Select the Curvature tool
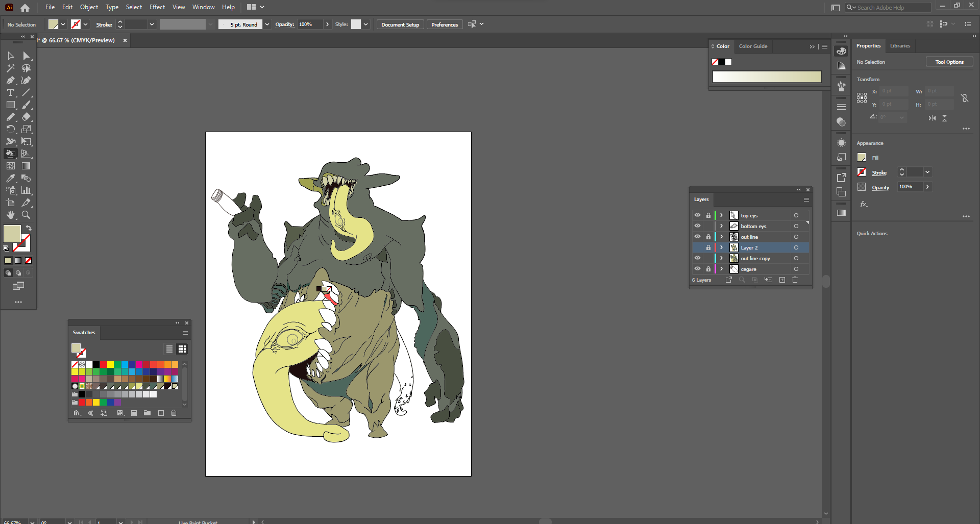Viewport: 980px width, 524px height. 26,80
